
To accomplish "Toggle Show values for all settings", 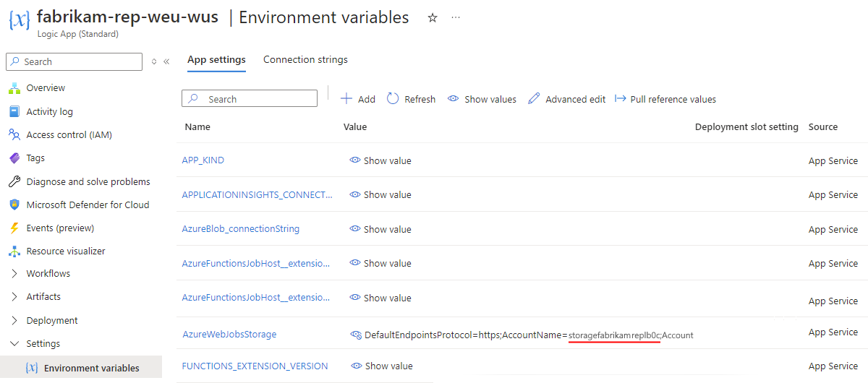I will [482, 99].
